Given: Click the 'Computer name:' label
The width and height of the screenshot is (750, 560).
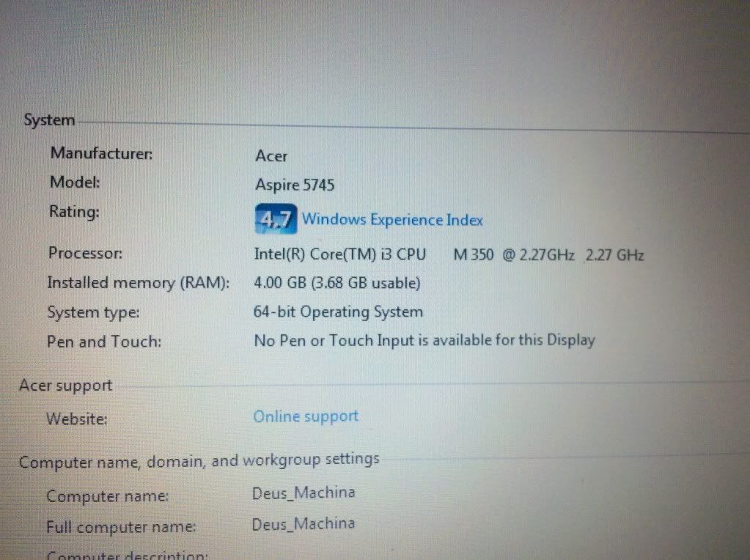Looking at the screenshot, I should pyautogui.click(x=107, y=496).
